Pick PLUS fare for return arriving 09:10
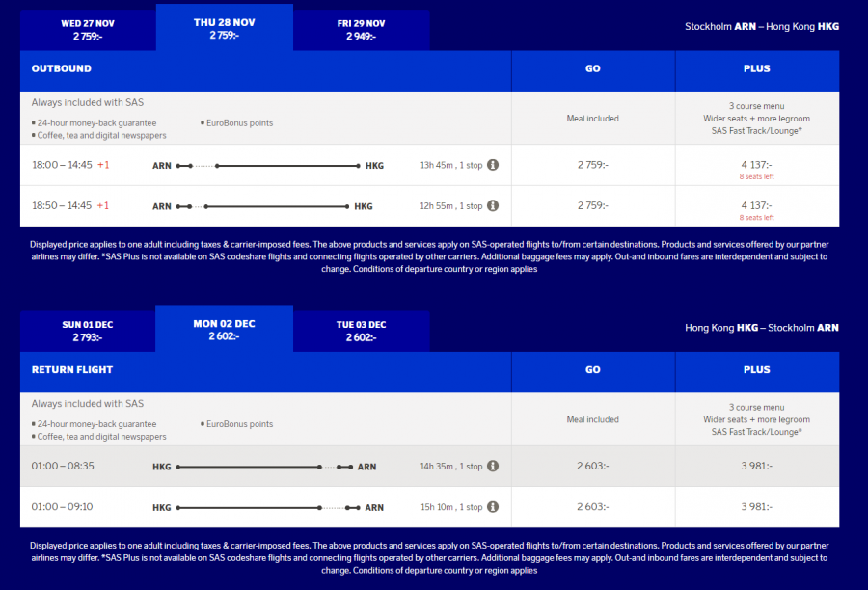Viewport: 868px width, 590px height. pos(756,506)
